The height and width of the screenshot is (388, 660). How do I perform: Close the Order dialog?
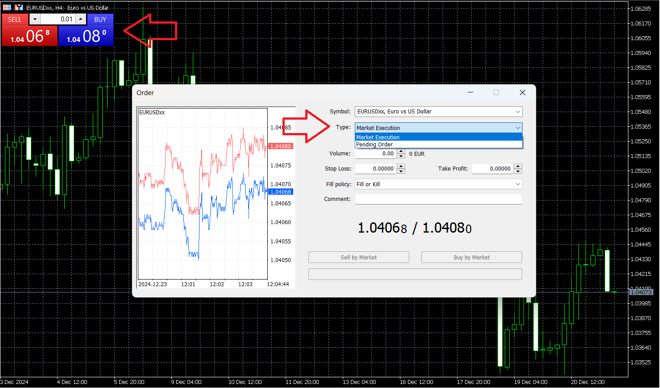522,93
